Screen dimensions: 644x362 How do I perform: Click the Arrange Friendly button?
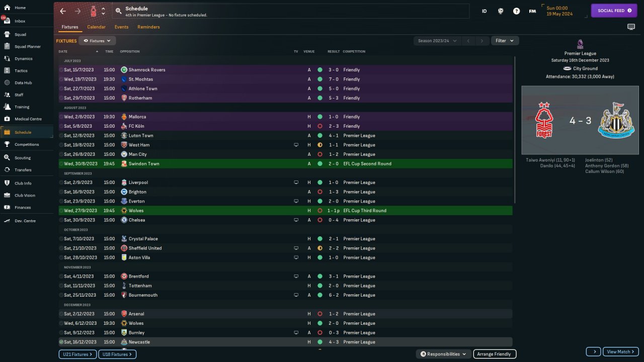pyautogui.click(x=494, y=354)
